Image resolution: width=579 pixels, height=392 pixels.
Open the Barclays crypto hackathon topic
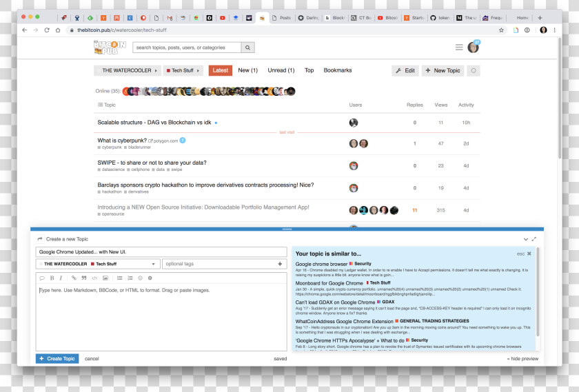click(x=205, y=185)
